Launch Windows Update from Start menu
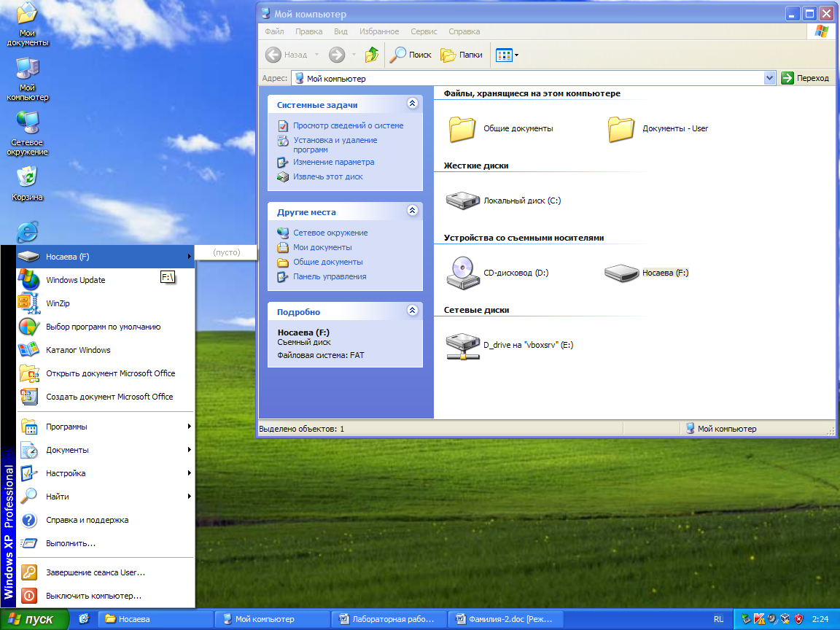The height and width of the screenshot is (630, 840). pos(106,280)
